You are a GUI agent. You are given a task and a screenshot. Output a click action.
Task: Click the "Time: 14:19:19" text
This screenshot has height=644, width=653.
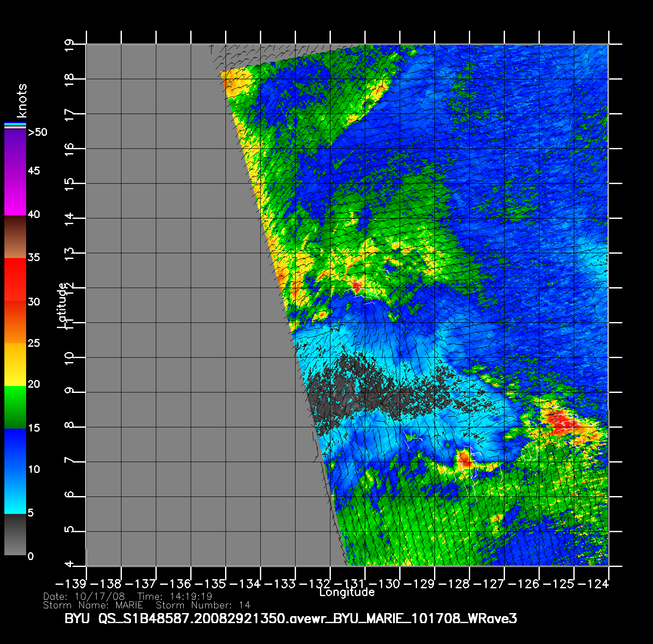(x=175, y=597)
